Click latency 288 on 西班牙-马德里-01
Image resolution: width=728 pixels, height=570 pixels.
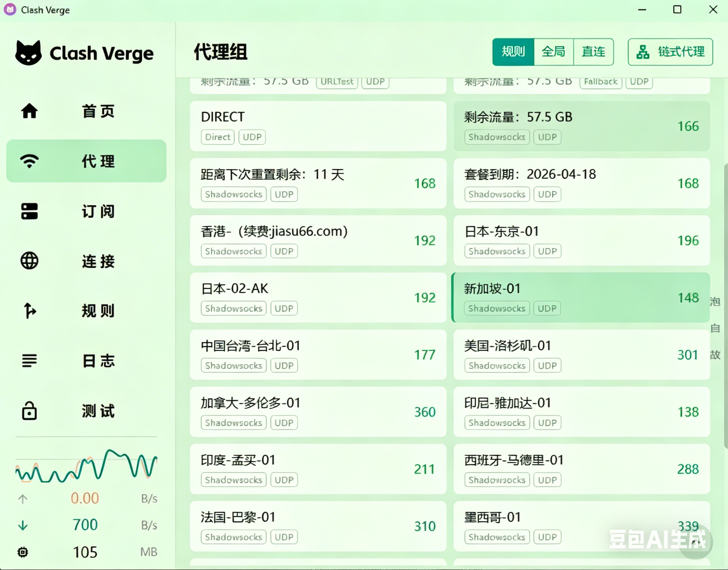[688, 469]
